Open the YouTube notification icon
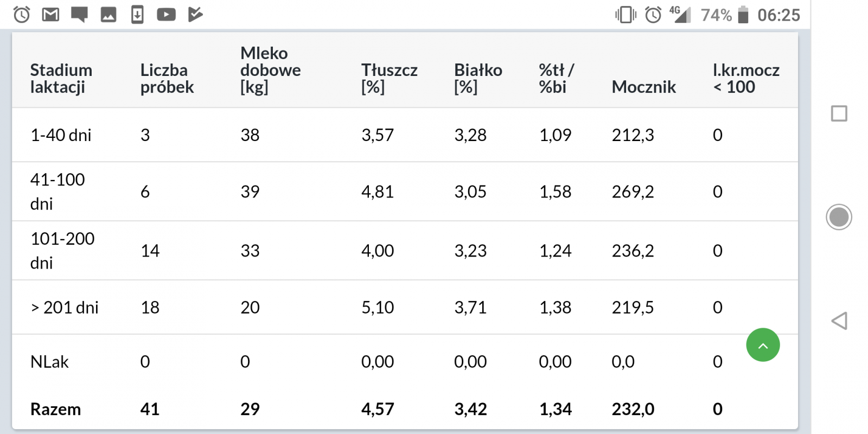 [166, 15]
